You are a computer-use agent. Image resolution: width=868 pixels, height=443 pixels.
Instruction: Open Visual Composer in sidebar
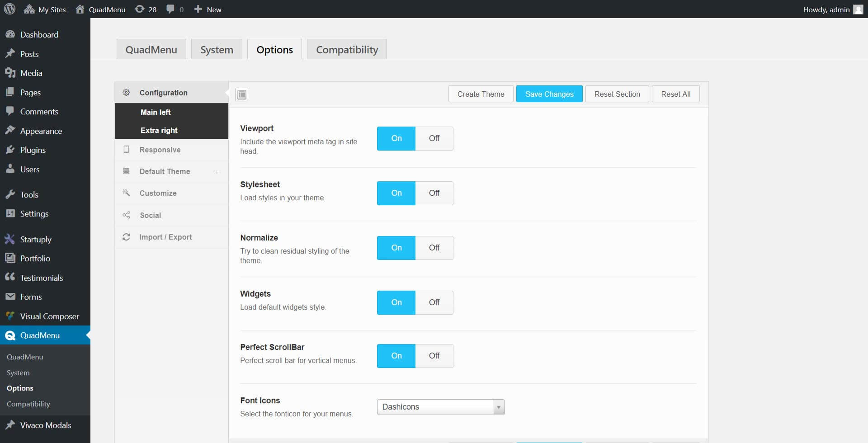click(45, 316)
